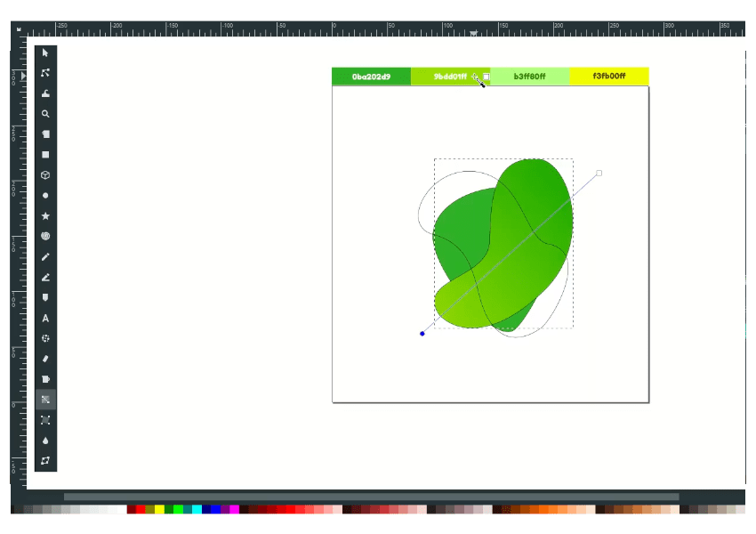Pick the Dropper color picker tool
This screenshot has width=756, height=534.
click(45, 441)
